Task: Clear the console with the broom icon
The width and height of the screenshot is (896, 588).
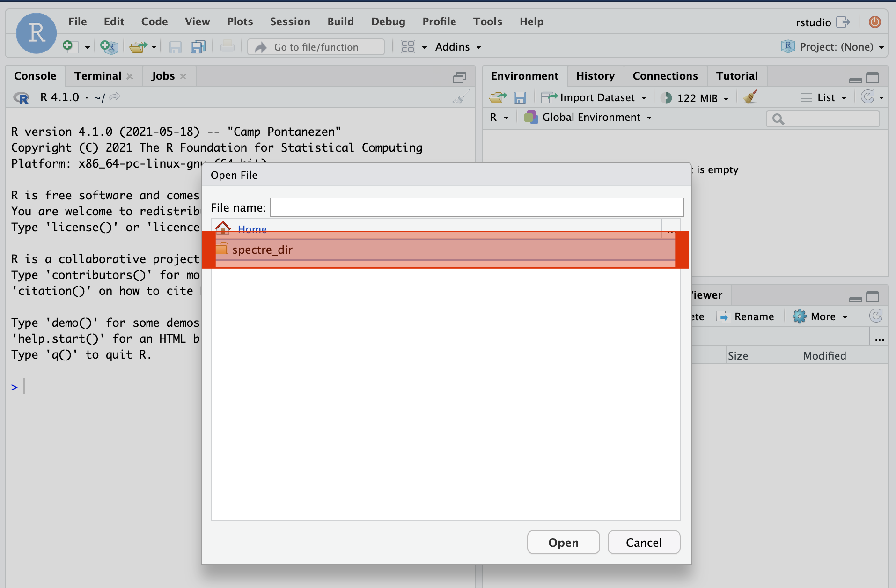Action: click(x=461, y=97)
